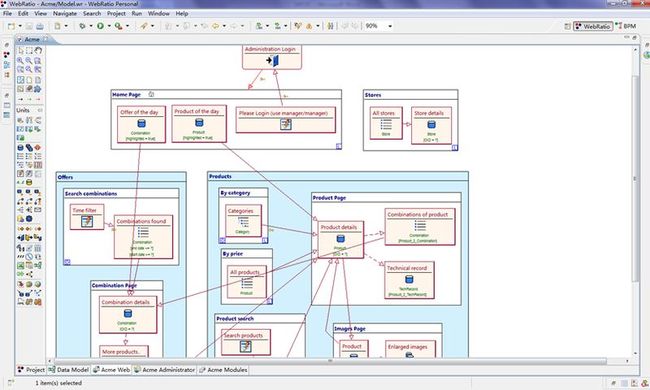The height and width of the screenshot is (390, 650).
Task: Switch to the BPM perspective button
Action: [x=626, y=26]
